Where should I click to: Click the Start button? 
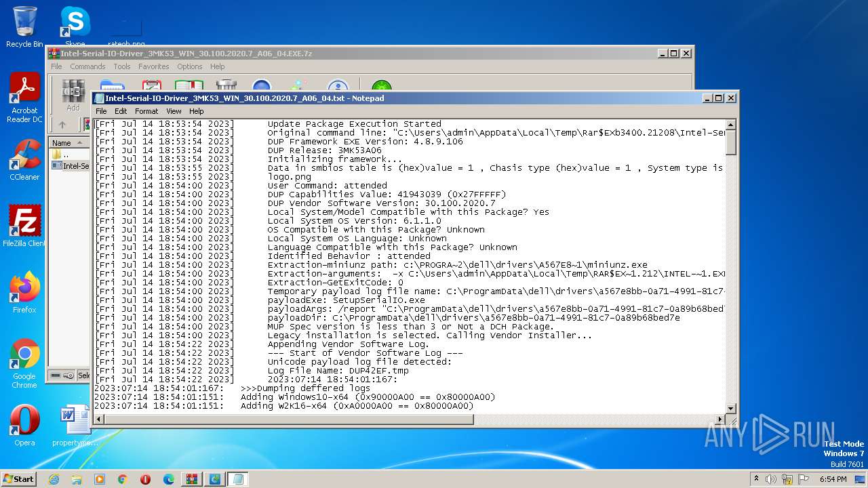pyautogui.click(x=19, y=479)
